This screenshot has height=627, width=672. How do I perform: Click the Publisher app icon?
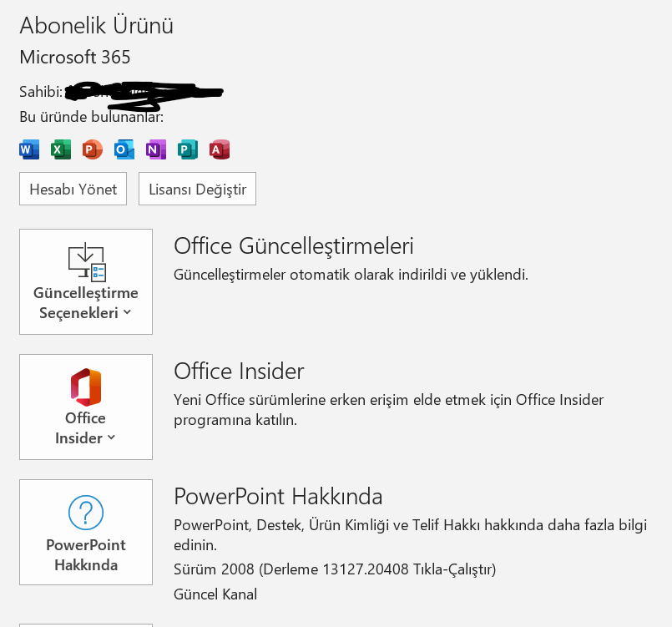(188, 149)
